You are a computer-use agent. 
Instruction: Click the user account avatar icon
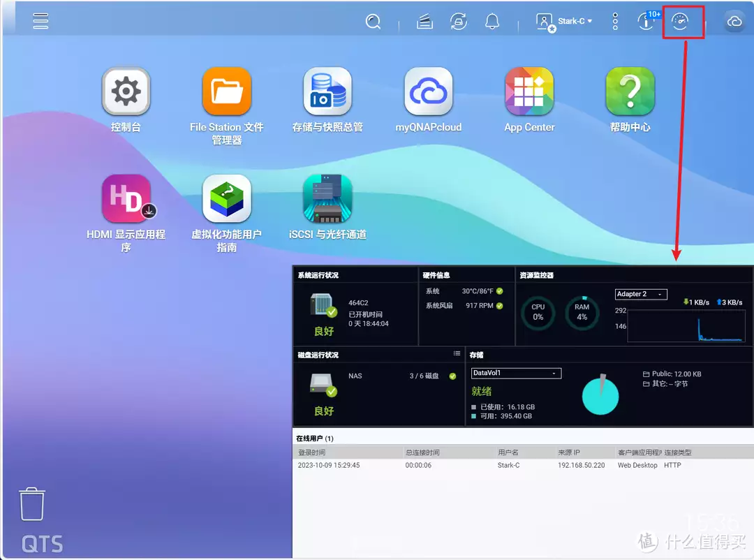(545, 22)
